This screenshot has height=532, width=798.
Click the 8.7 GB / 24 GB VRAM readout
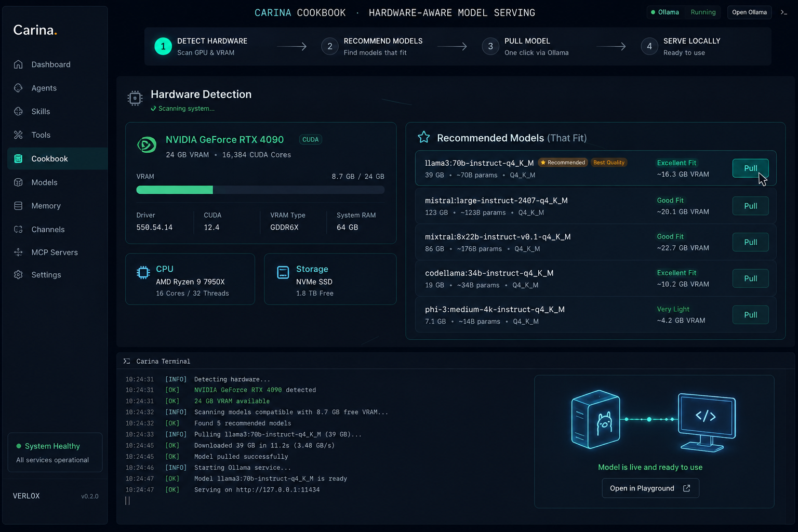click(358, 177)
